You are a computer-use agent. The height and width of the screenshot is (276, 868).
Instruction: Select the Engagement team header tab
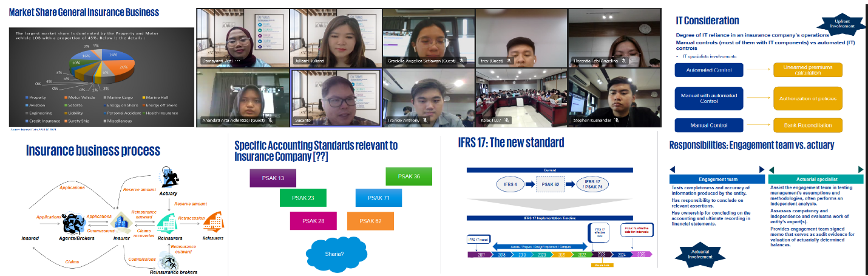[x=717, y=180]
